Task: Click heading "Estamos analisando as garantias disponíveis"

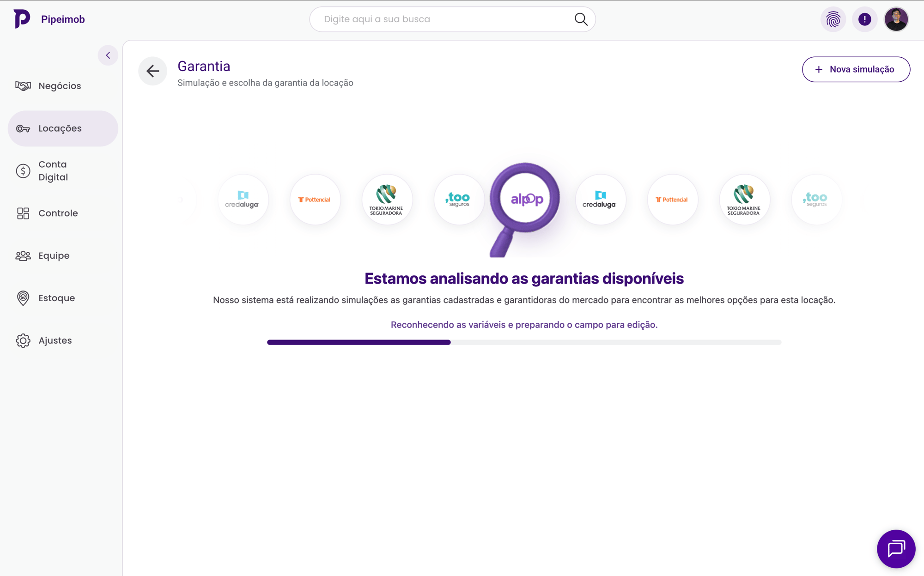Action: [x=524, y=279]
